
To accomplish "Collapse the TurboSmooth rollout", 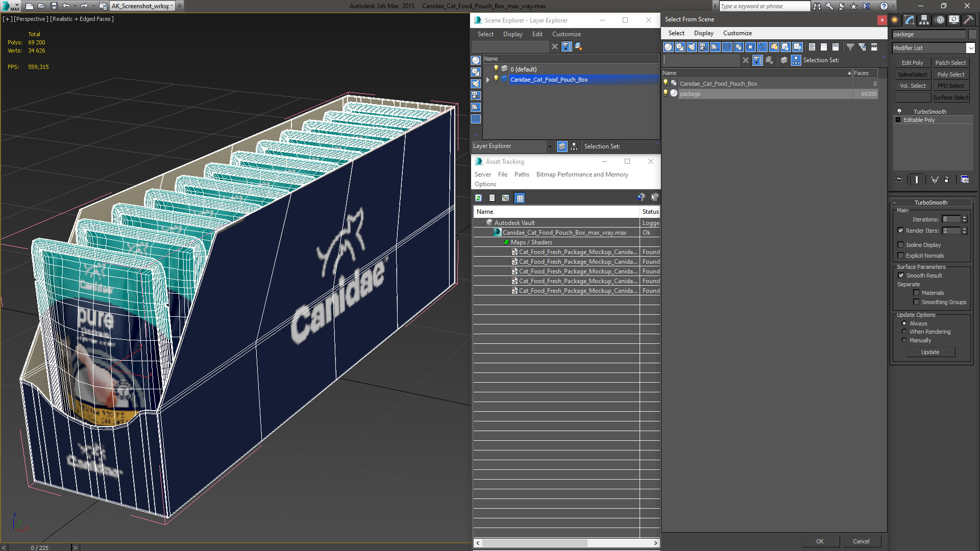I will pos(894,203).
